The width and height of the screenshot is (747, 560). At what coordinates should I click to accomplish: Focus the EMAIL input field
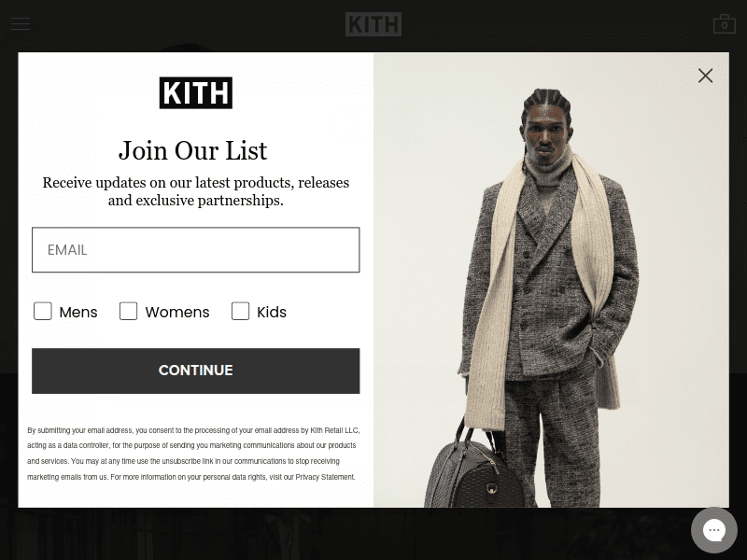click(196, 250)
